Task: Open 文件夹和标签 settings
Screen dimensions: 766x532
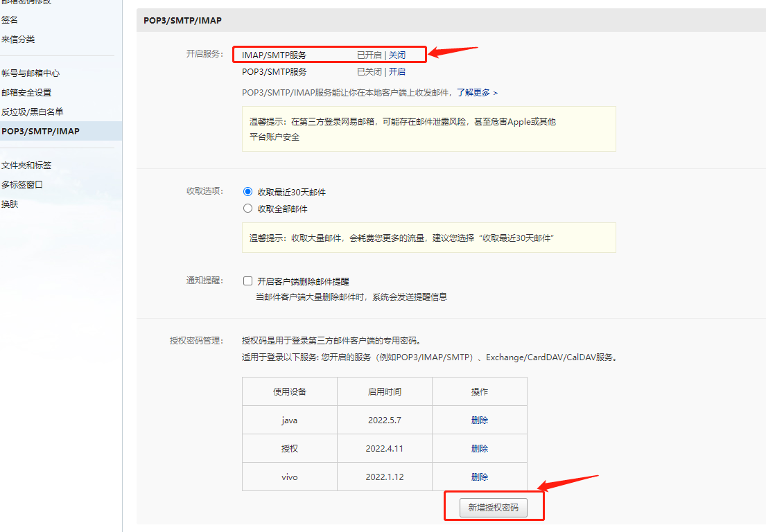Action: click(x=26, y=166)
